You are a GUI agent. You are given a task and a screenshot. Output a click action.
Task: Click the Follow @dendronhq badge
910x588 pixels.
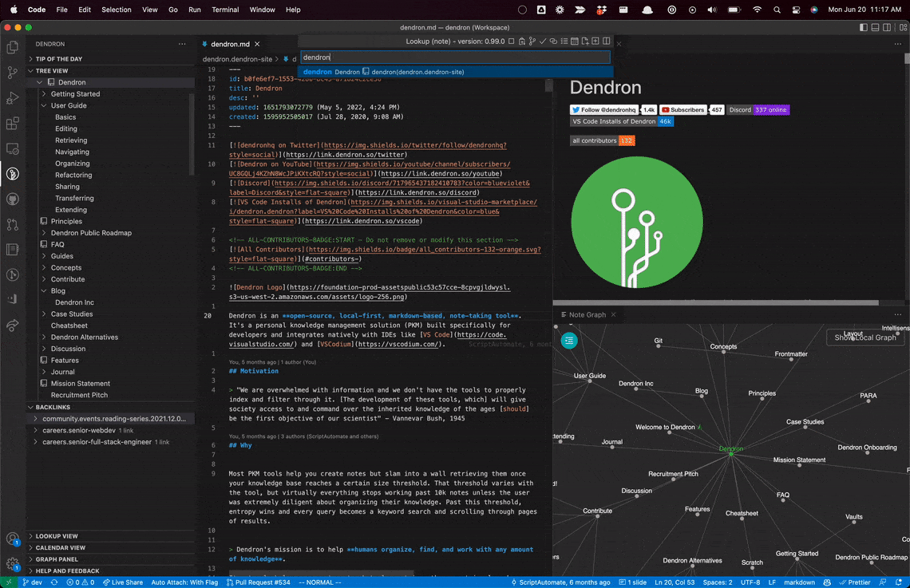tap(603, 109)
